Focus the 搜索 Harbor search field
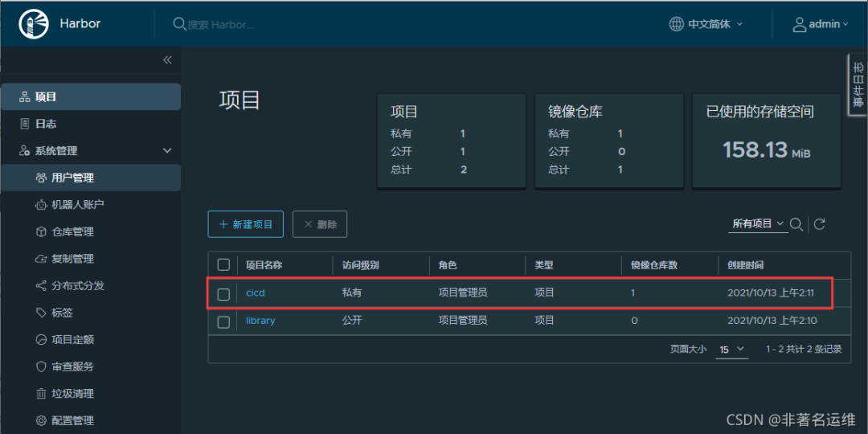 222,24
